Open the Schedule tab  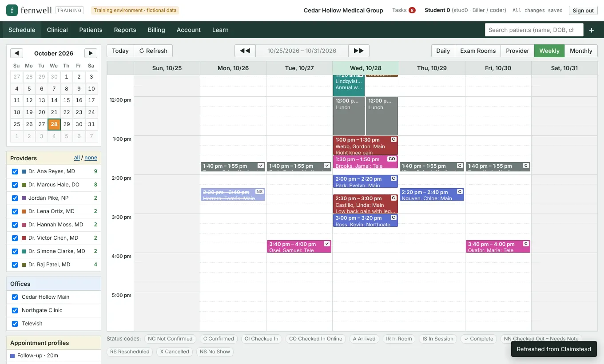tap(22, 30)
